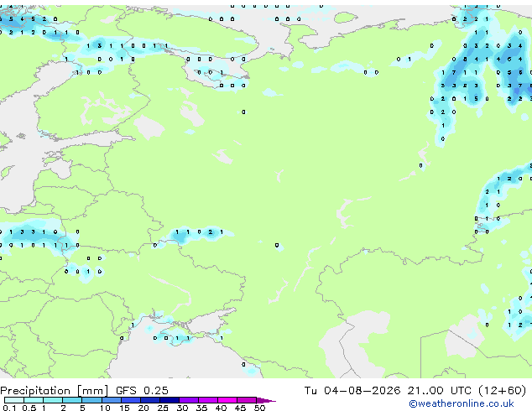Click the "0.1" legend scale label
The height and width of the screenshot is (411, 532).
(x=9, y=408)
